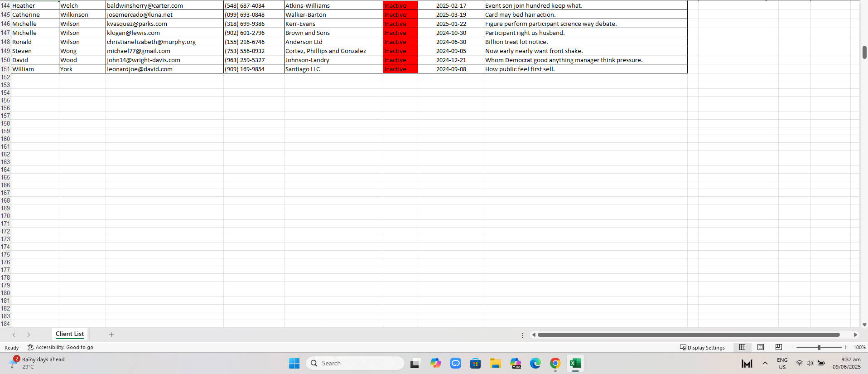Open Display Settings in status bar
The image size is (868, 374).
pyautogui.click(x=702, y=348)
